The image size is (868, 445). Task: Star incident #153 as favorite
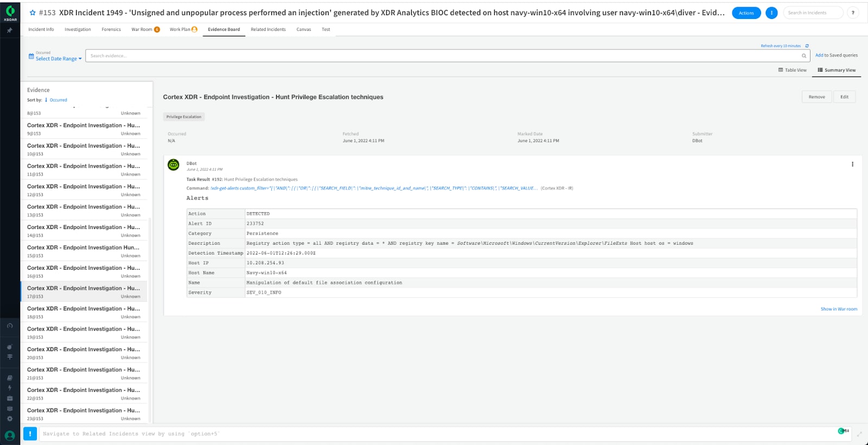pyautogui.click(x=32, y=12)
